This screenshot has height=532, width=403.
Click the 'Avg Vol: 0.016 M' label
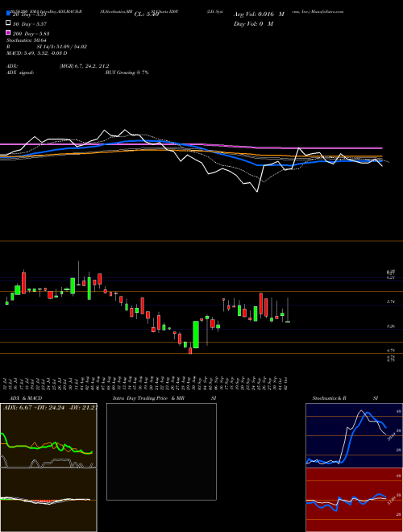point(259,15)
